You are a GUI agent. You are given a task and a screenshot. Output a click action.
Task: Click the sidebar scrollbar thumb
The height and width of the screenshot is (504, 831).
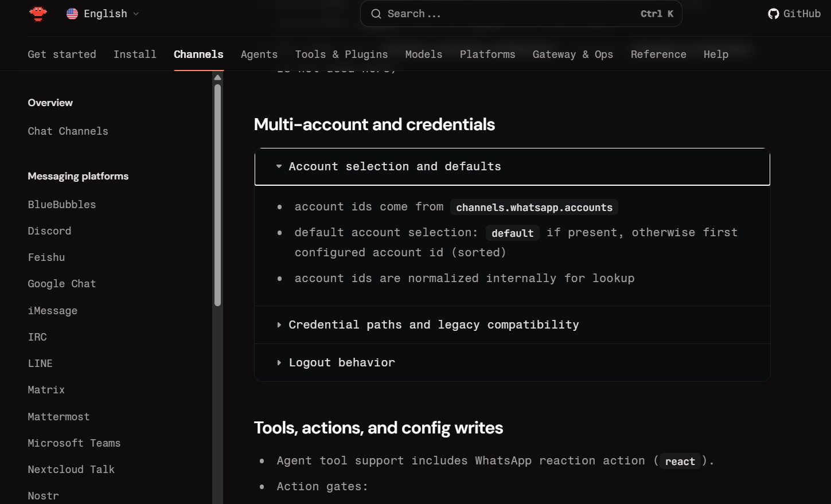217,195
